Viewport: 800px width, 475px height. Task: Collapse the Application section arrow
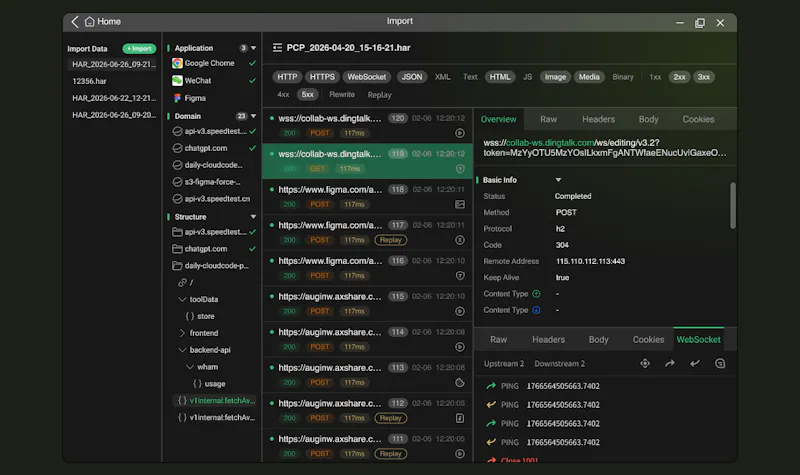253,48
